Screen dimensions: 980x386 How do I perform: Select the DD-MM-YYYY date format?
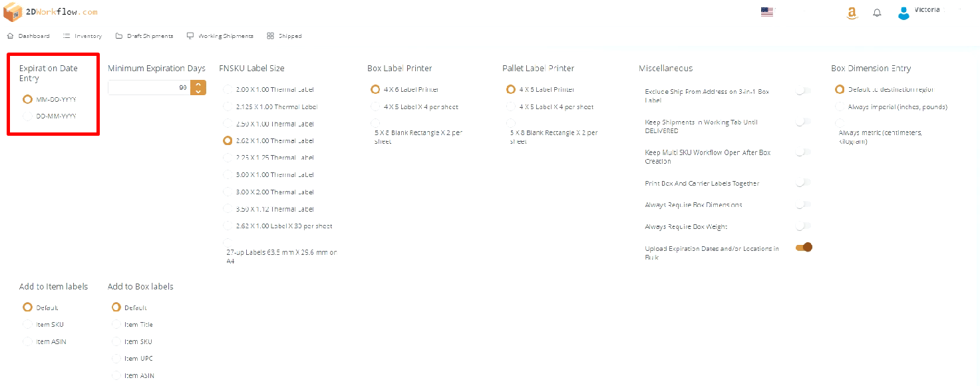click(x=27, y=116)
